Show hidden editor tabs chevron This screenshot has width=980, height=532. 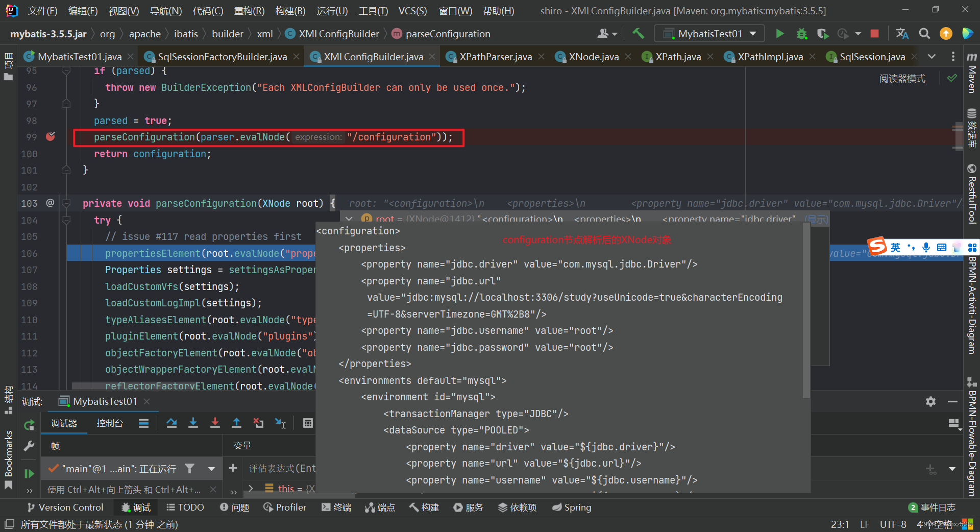coord(932,57)
